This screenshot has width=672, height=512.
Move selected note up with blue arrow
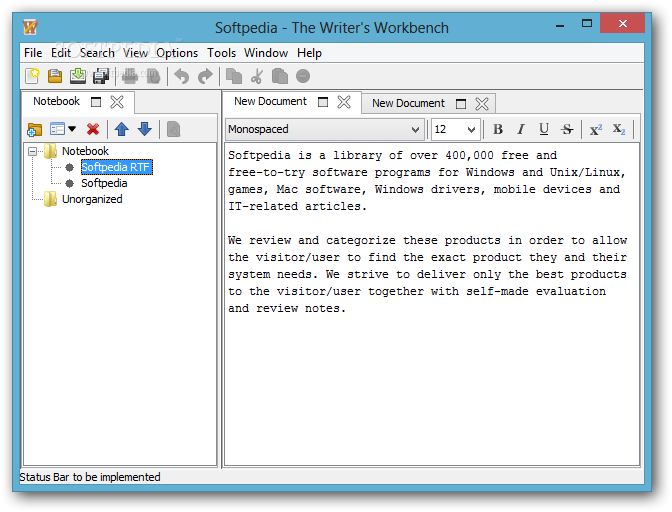coord(122,129)
